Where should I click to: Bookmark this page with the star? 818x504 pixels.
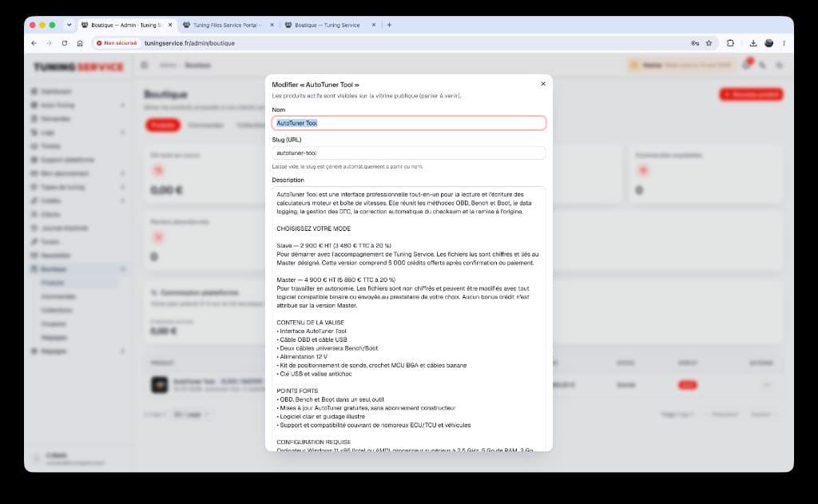(x=709, y=43)
